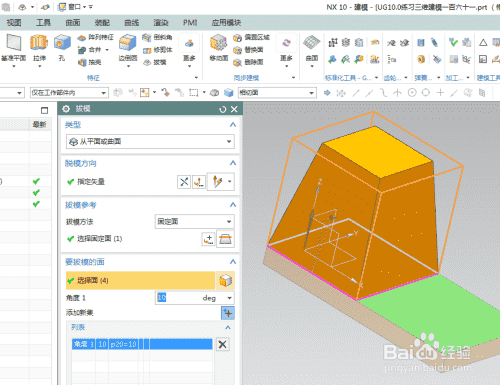
Task: Toggle the quadrant point snap
Action: click(x=426, y=93)
